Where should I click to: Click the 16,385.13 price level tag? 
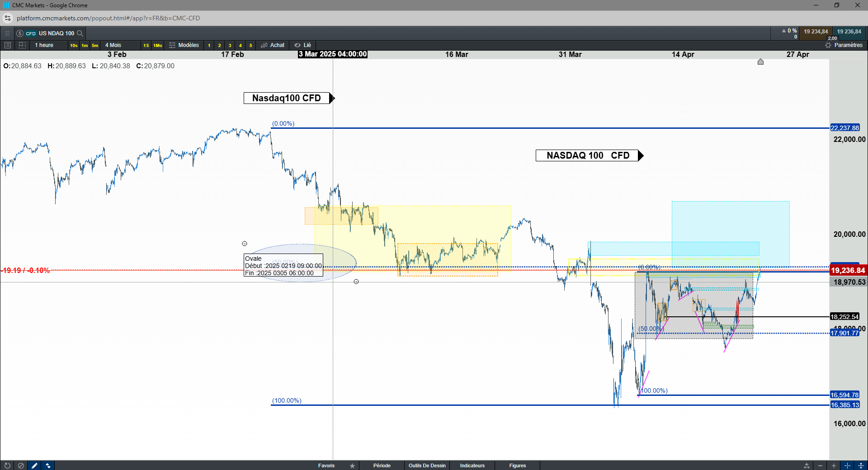[845, 405]
